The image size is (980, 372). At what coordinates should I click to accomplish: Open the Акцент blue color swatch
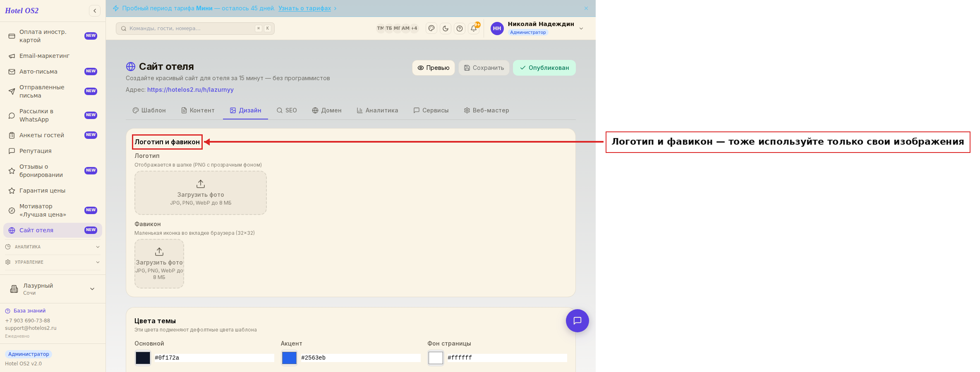[x=289, y=358]
